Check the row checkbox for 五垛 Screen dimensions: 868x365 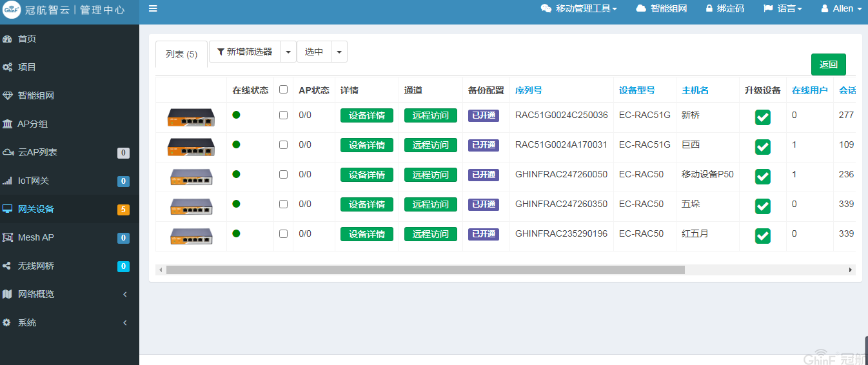coord(283,204)
